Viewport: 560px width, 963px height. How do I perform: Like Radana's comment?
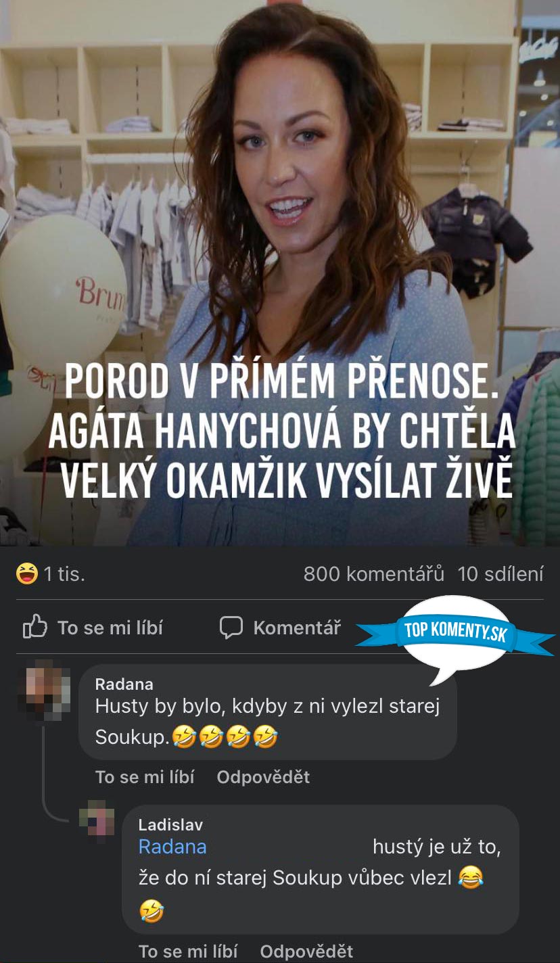(x=145, y=777)
